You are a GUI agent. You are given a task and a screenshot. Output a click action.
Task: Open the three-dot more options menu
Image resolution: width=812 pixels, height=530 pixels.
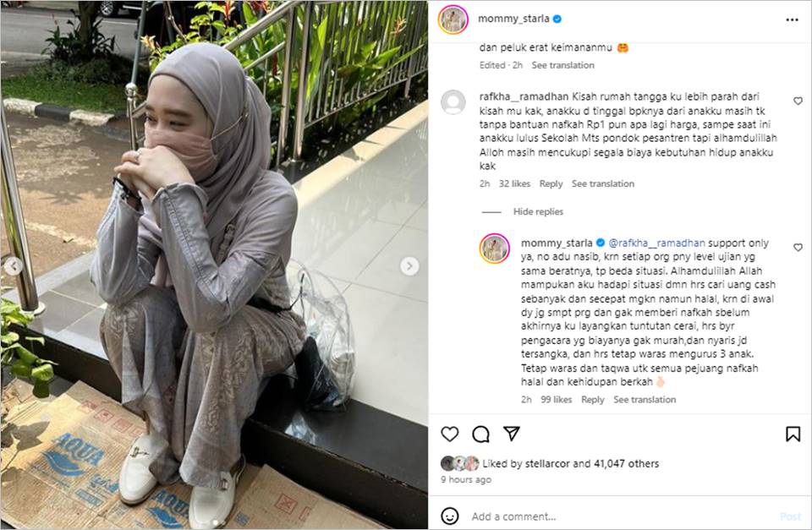[792, 19]
